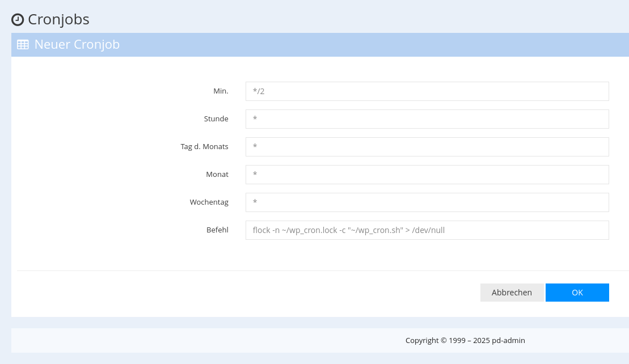Select the Stunde input field

pos(427,118)
